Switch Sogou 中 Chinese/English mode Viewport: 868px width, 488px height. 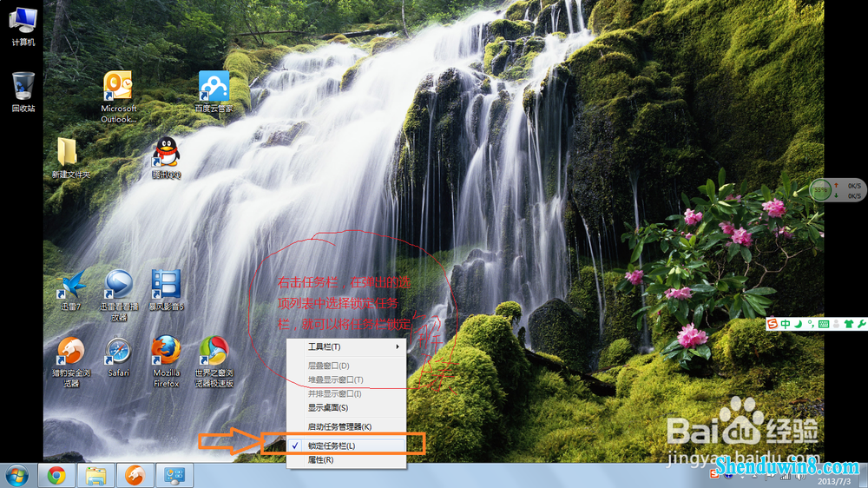coord(785,324)
